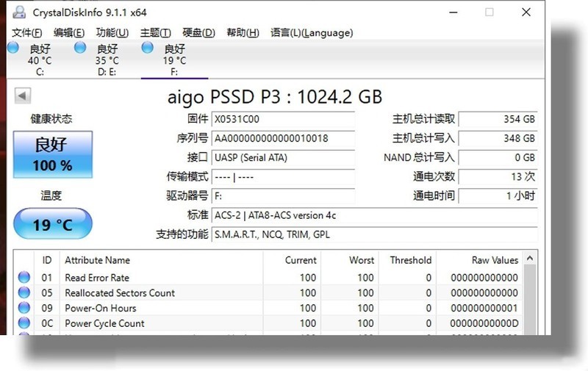Select the Power-On Hours attribute row
This screenshot has width=588, height=371.
tap(269, 308)
